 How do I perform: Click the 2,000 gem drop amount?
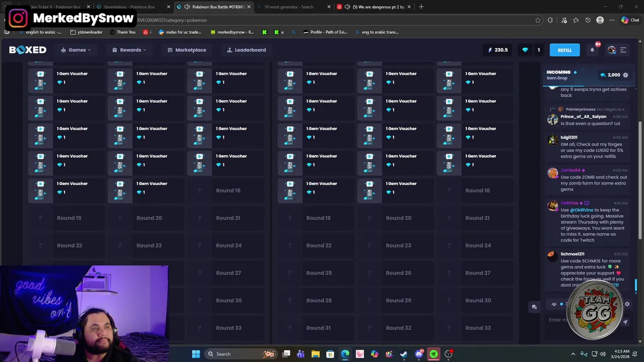click(614, 75)
